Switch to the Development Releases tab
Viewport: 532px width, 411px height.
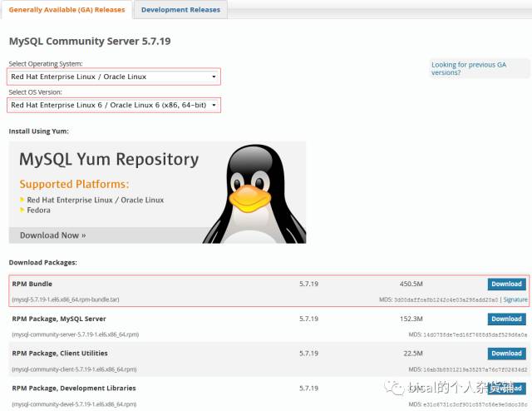(x=180, y=9)
